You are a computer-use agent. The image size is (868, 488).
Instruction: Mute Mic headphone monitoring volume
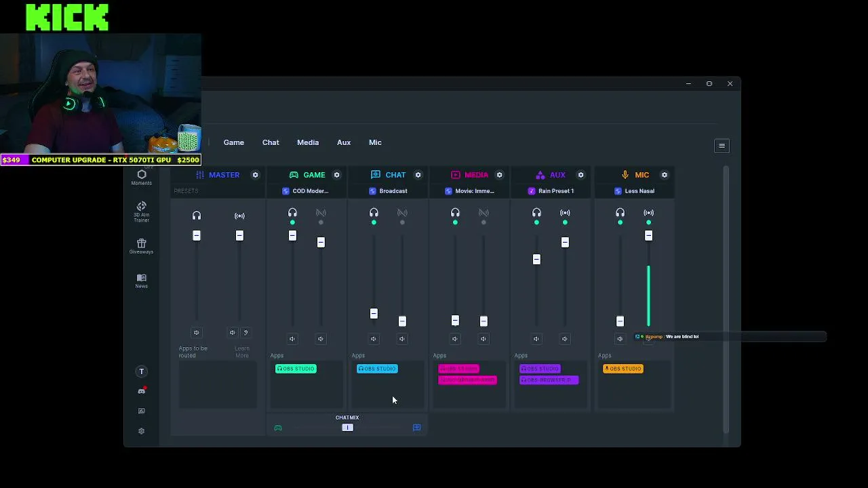pyautogui.click(x=620, y=339)
